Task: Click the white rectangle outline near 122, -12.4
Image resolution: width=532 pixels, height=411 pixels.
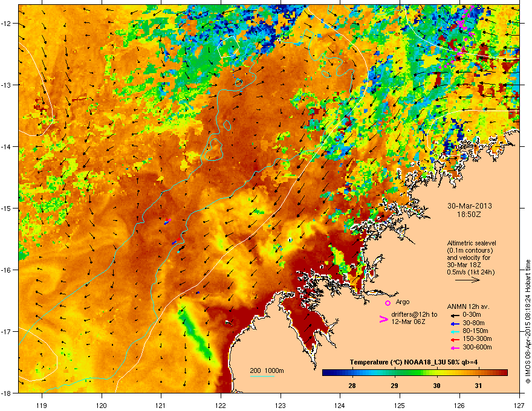Action: click(x=229, y=47)
